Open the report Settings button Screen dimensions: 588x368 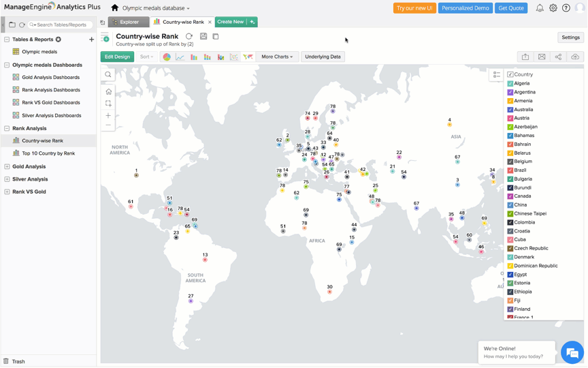pos(571,37)
